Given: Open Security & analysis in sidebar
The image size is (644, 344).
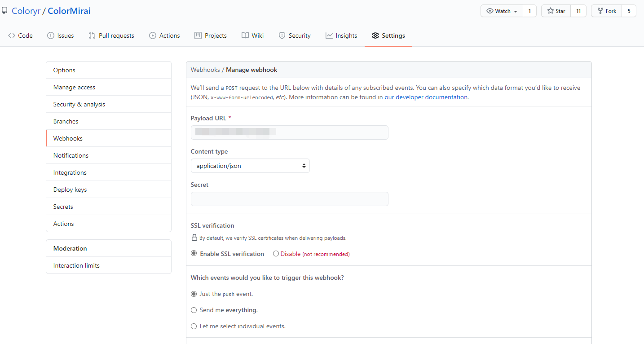Looking at the screenshot, I should (109, 104).
